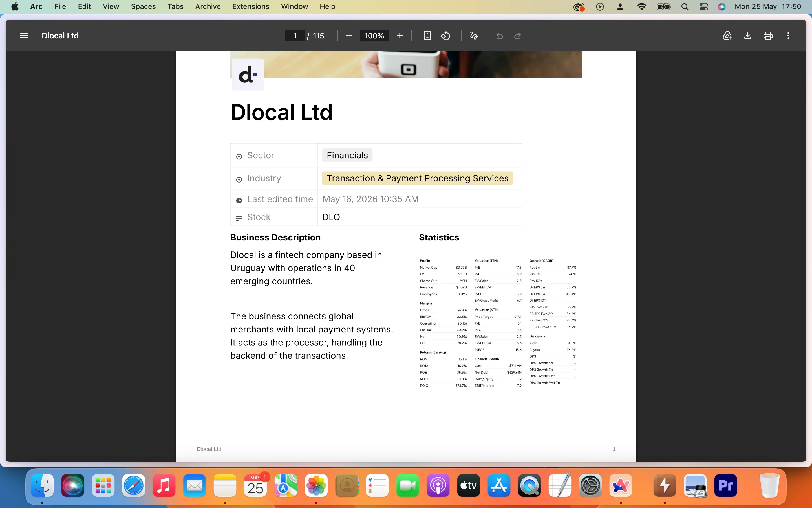
Task: Open the View menu
Action: pos(111,7)
